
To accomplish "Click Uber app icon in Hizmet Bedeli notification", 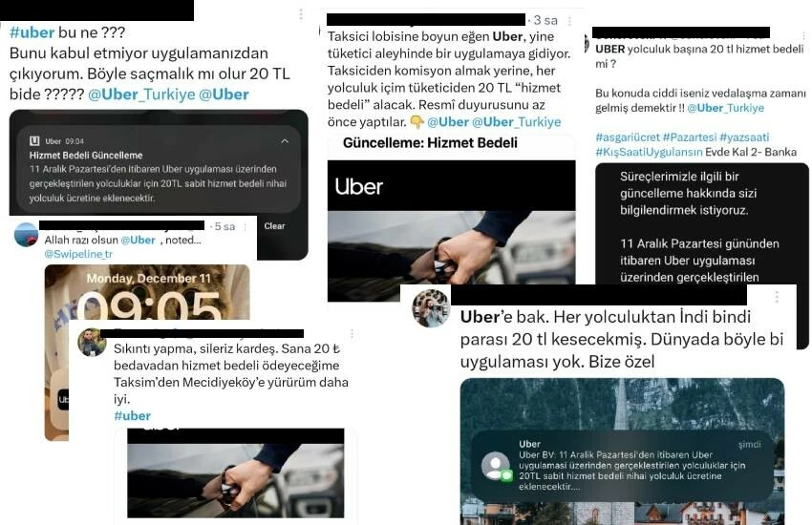I will [x=34, y=140].
